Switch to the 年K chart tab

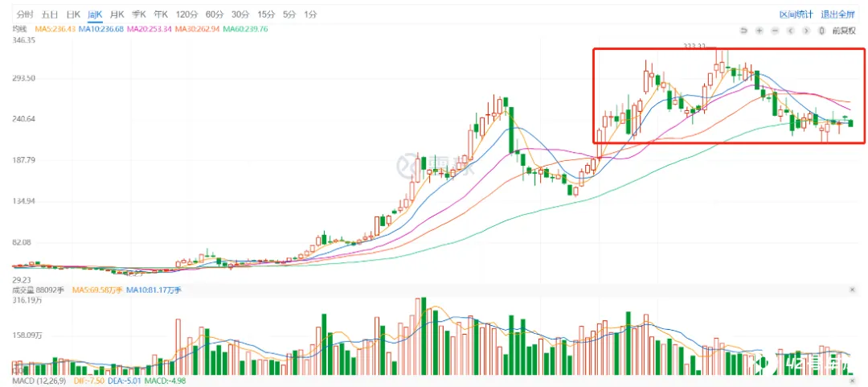[162, 15]
